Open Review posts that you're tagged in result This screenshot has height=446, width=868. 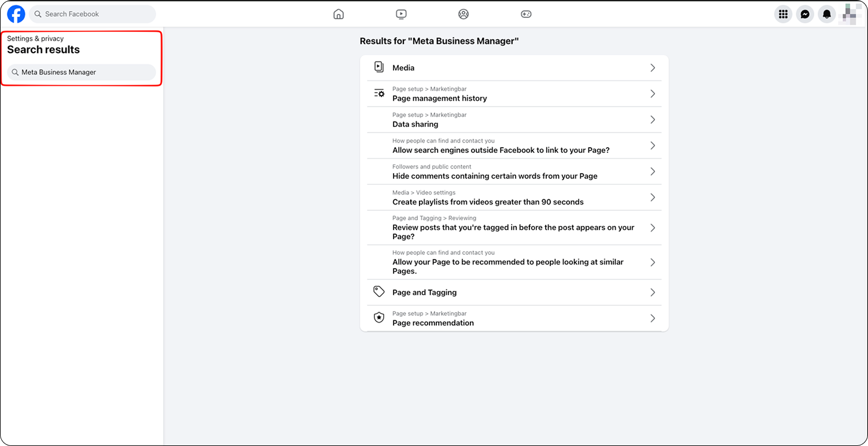click(514, 228)
